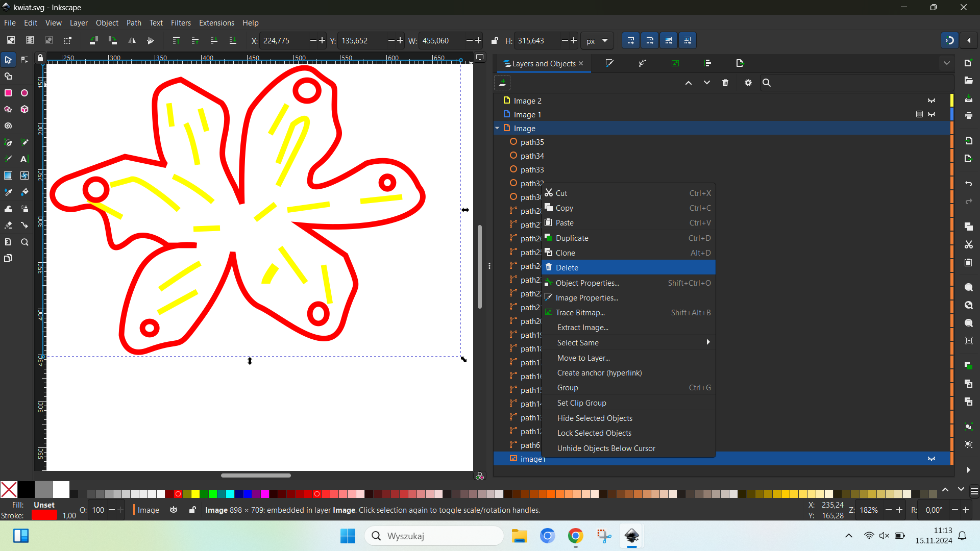Decrease width with minus button
The height and width of the screenshot is (551, 980).
pyautogui.click(x=469, y=40)
